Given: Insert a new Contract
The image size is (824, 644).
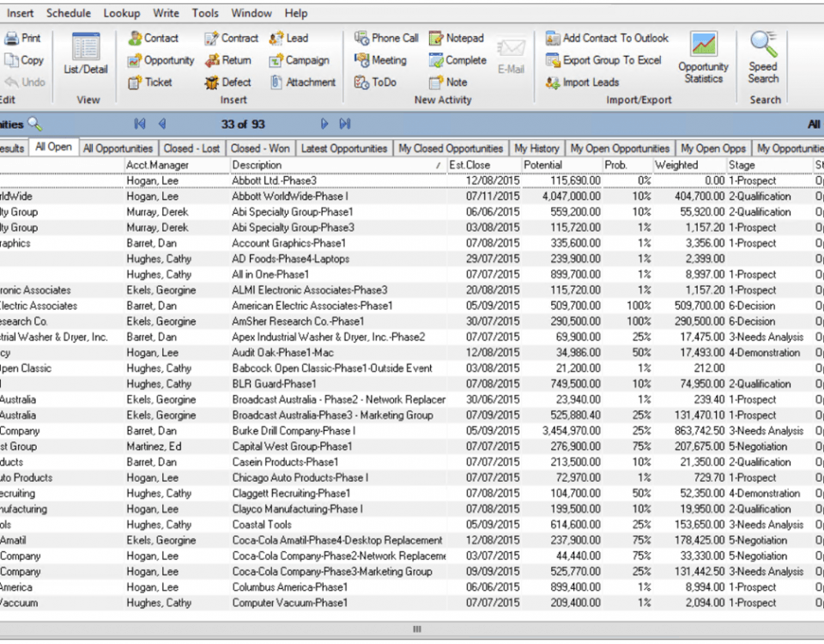Looking at the screenshot, I should (231, 38).
